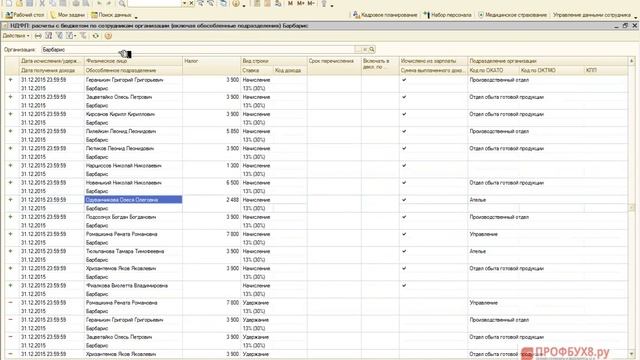Viewport: 640px width, 360px height.
Task: Select tax value 1 300 in Нарциссов row
Action: pyautogui.click(x=211, y=166)
